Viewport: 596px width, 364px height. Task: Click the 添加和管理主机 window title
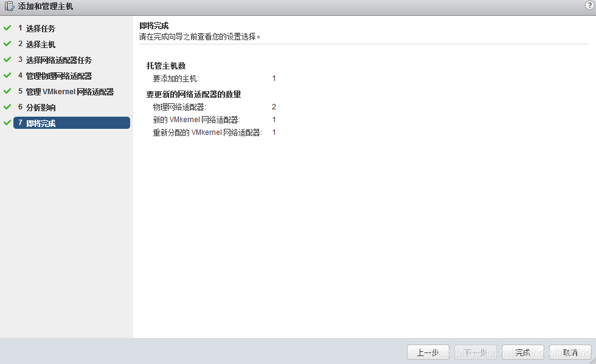coord(45,7)
